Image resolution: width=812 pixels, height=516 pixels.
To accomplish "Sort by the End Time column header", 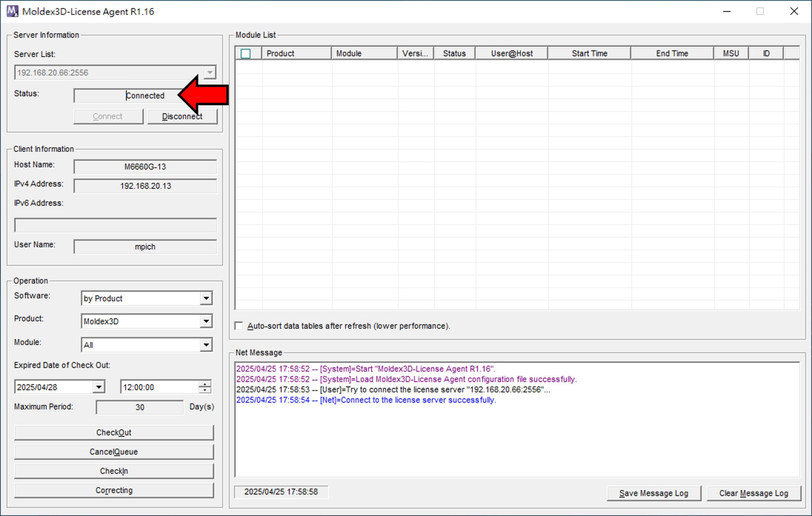I will coord(672,53).
